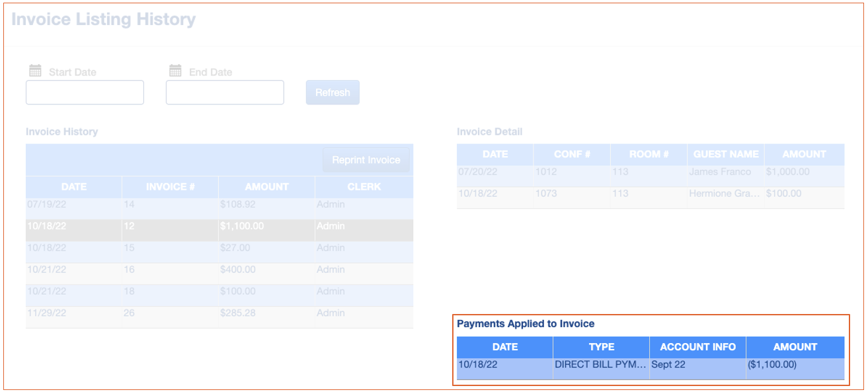Viewport: 868px width, 392px height.
Task: Click the GUEST NAME column header
Action: (725, 154)
